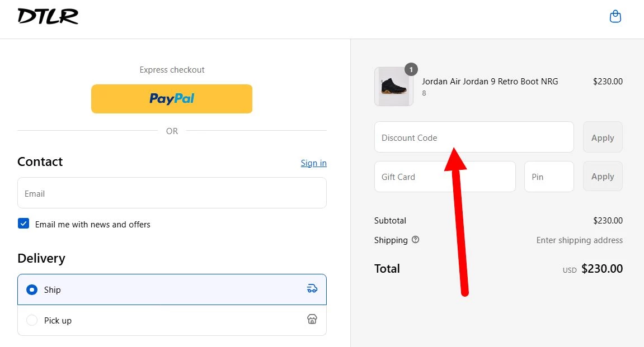Click the Enter shipping address text

click(579, 240)
